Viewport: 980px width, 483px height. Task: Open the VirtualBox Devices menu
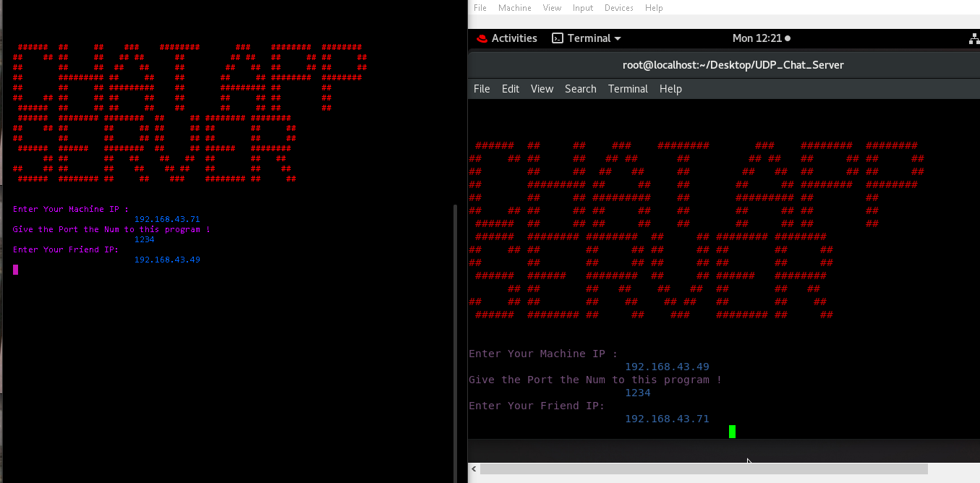[x=618, y=8]
